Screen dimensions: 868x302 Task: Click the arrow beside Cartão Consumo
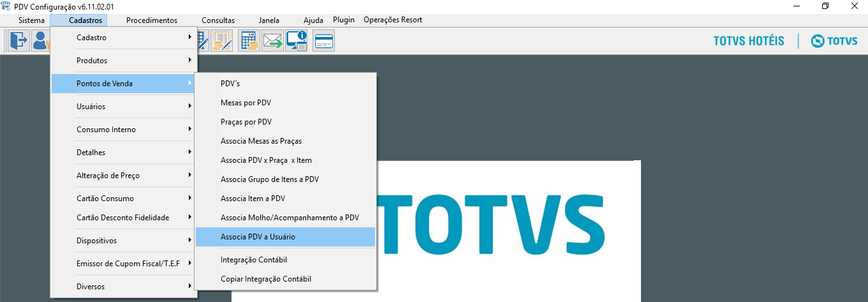point(190,198)
